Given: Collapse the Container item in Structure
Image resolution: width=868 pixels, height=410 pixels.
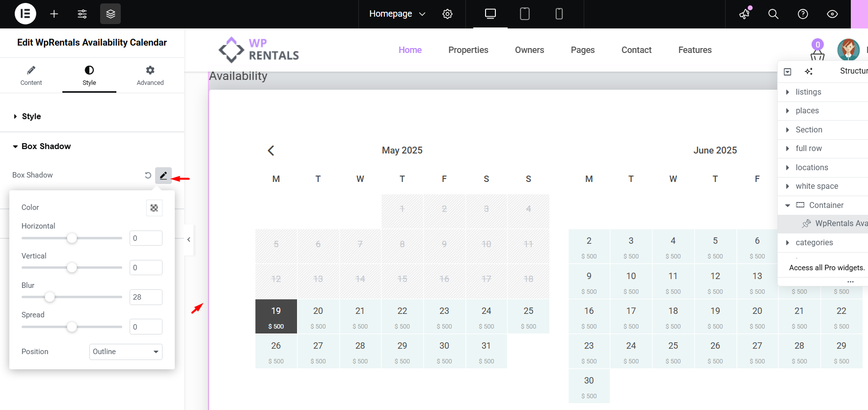Looking at the screenshot, I should 787,205.
